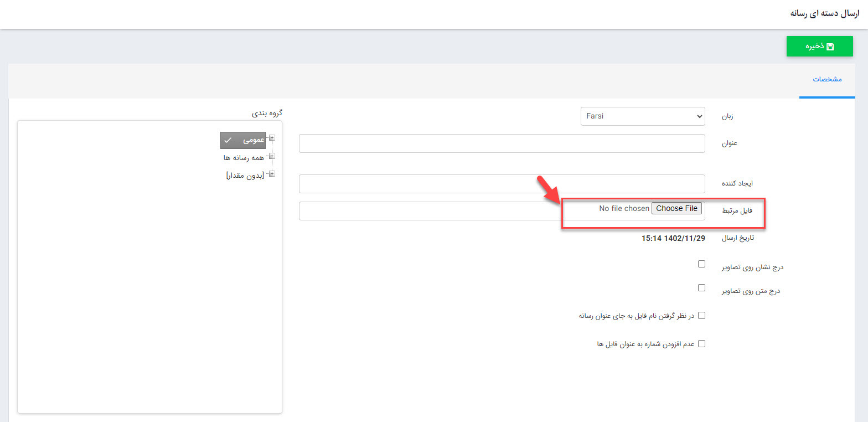
Task: Expand the همه رسانه ها node plus icon
Action: pos(272,157)
